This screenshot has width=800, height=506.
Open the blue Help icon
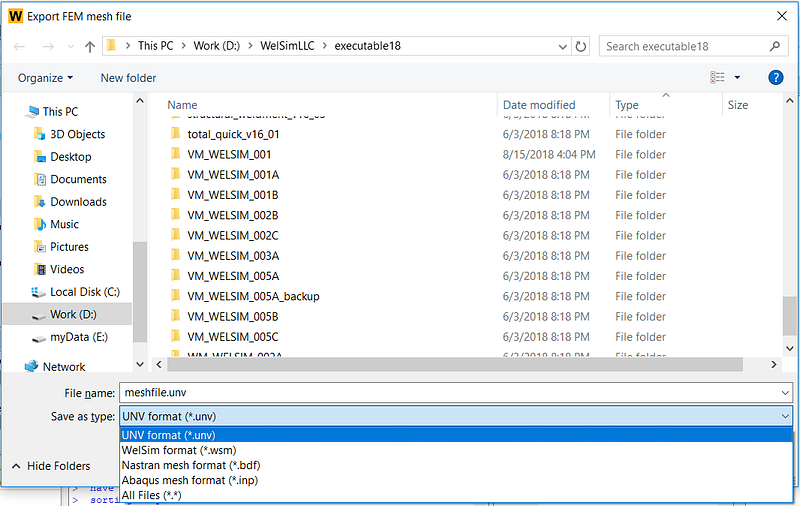coord(776,78)
